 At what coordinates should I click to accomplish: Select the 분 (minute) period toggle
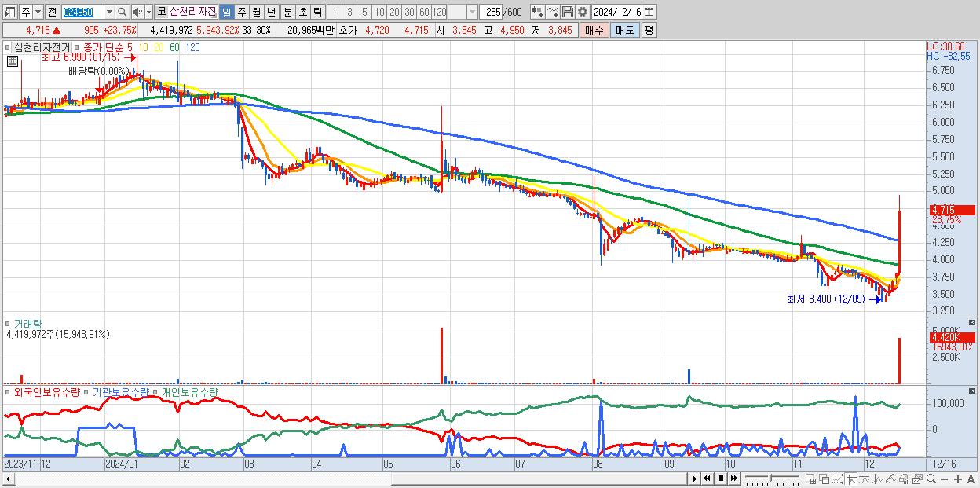click(x=287, y=12)
